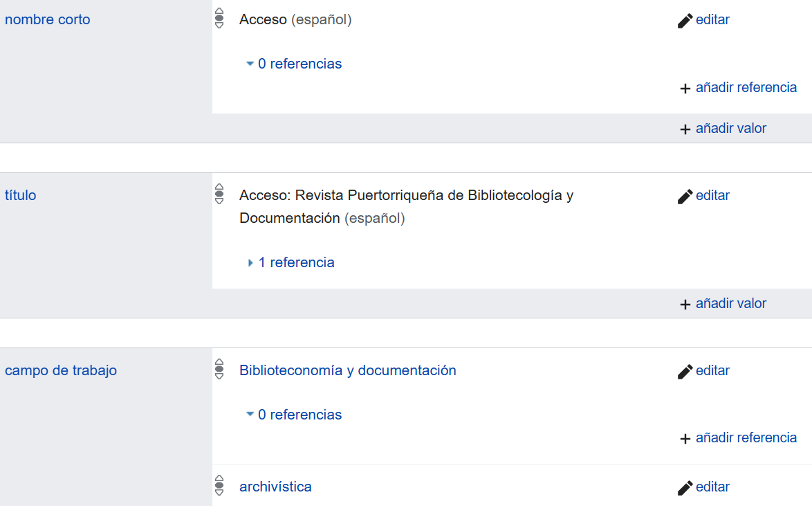Click the edit pencil next to archivística
The image size is (812, 506).
coord(683,487)
